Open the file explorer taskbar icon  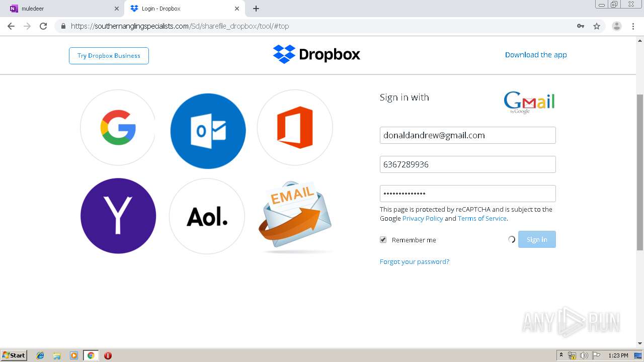click(57, 355)
